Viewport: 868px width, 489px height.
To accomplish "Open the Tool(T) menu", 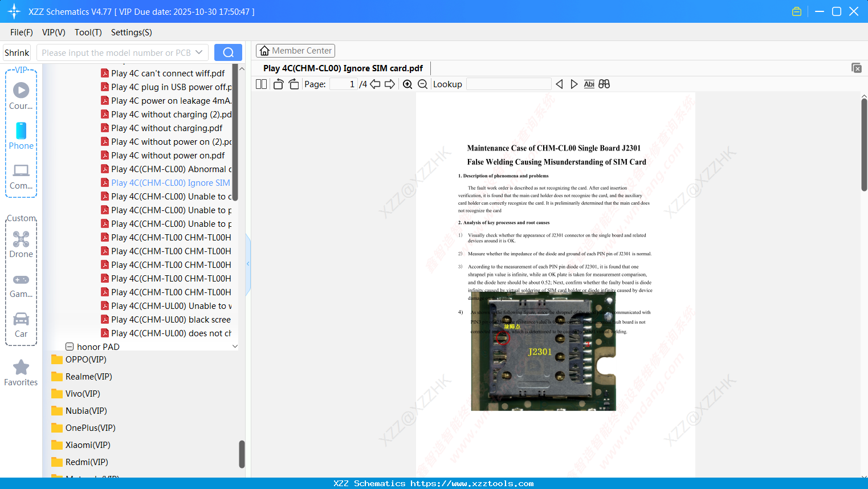I will tap(88, 32).
